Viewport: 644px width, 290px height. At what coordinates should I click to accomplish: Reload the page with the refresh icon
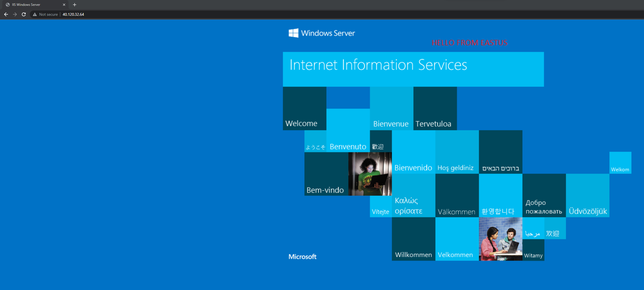point(24,14)
